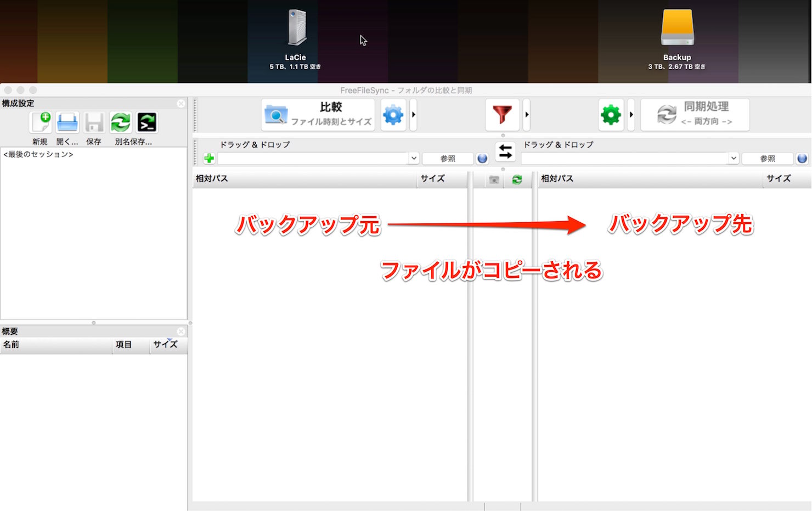Screen dimensions: 812x511
Task: Open the red filter funnel settings
Action: [x=502, y=115]
